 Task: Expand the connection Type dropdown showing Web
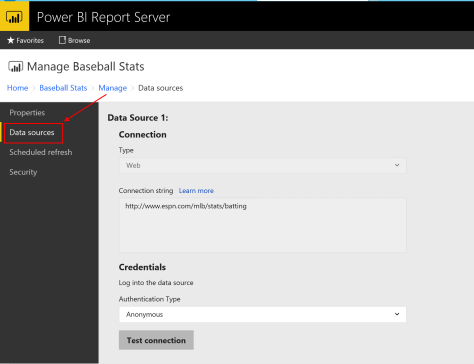coord(263,165)
